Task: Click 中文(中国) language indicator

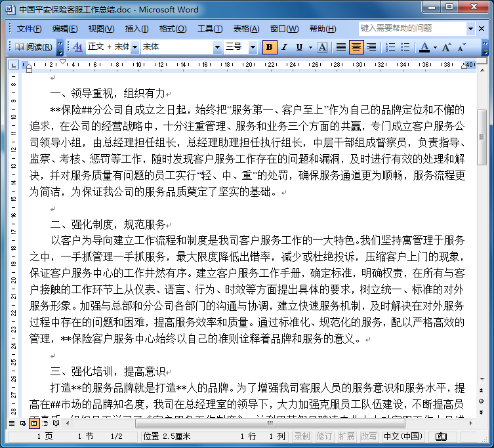Action: (403, 437)
